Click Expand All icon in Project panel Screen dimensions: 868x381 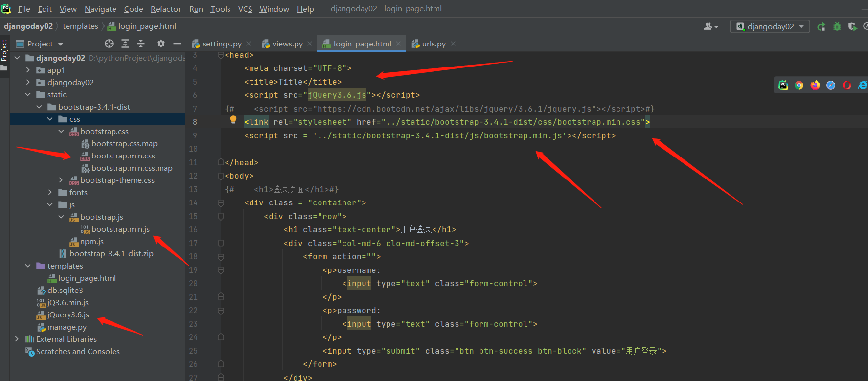(125, 44)
